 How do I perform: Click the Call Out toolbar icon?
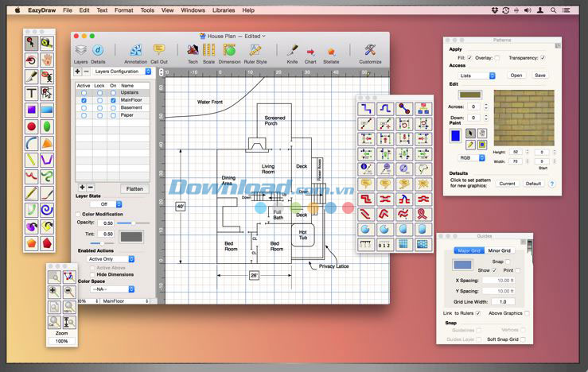point(159,51)
